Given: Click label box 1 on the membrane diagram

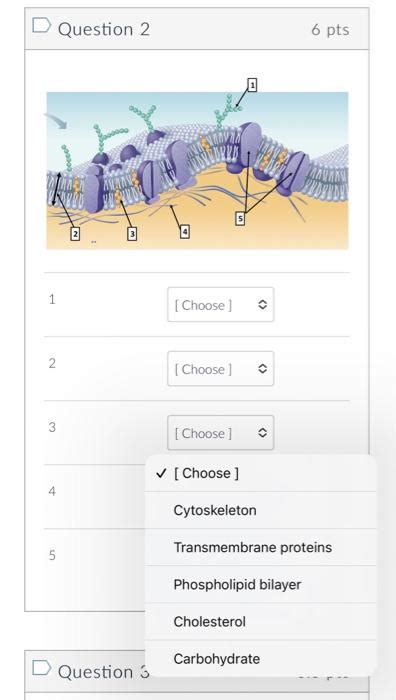Looking at the screenshot, I should pos(252,85).
